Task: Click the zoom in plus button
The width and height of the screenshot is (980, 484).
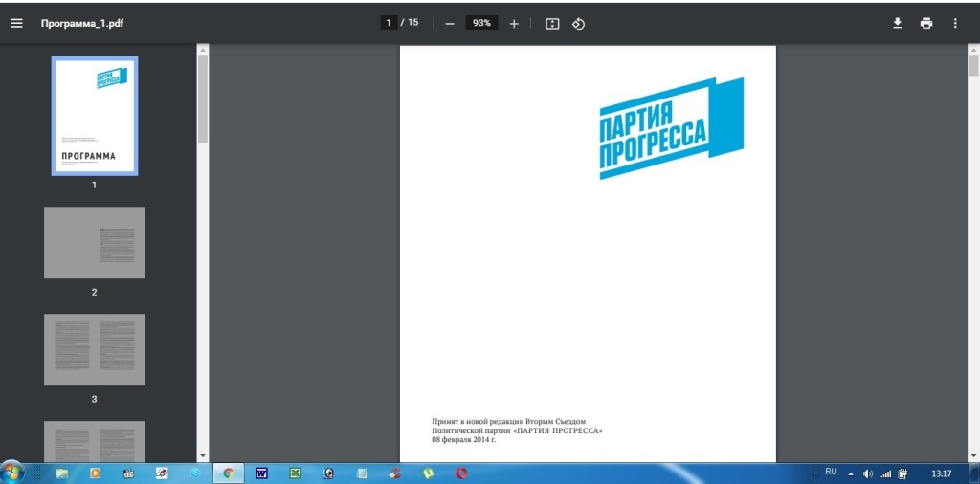Action: pos(514,23)
